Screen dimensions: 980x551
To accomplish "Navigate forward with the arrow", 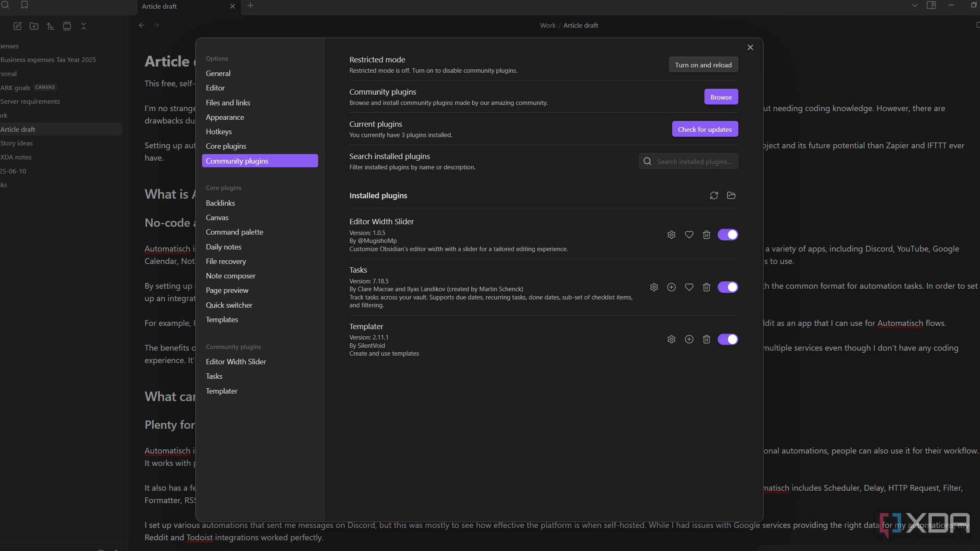I will (x=156, y=25).
